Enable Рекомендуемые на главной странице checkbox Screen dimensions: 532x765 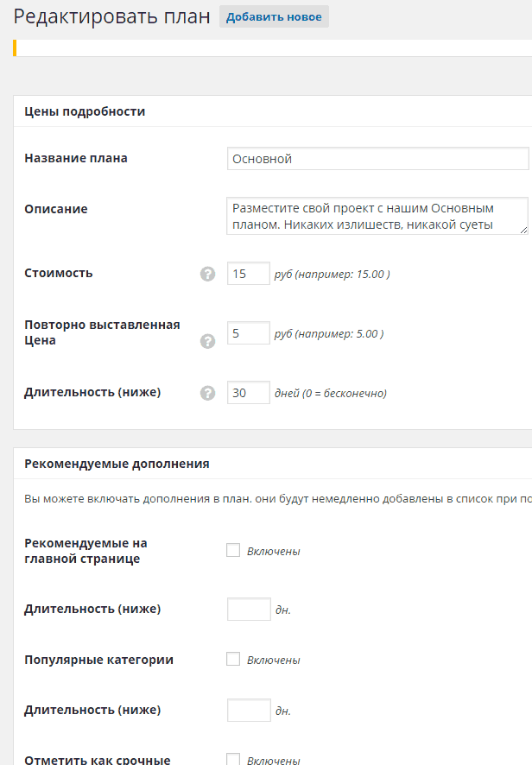click(233, 550)
